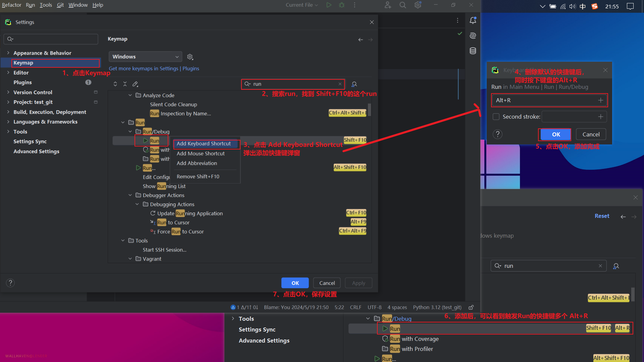Enable the Second stroke checkbox
The image size is (644, 362).
click(496, 117)
